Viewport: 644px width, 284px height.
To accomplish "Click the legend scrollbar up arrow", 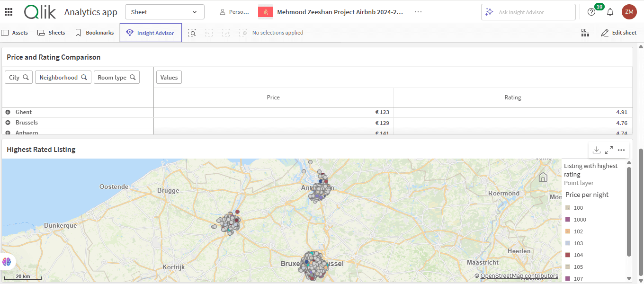I will coord(629,163).
